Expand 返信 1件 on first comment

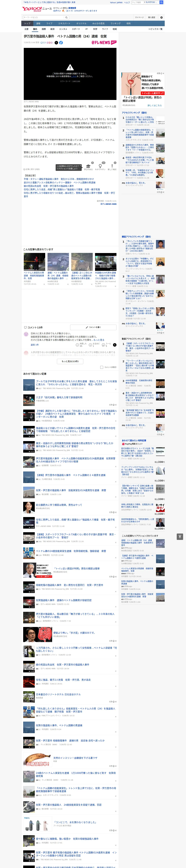[x=35, y=345]
